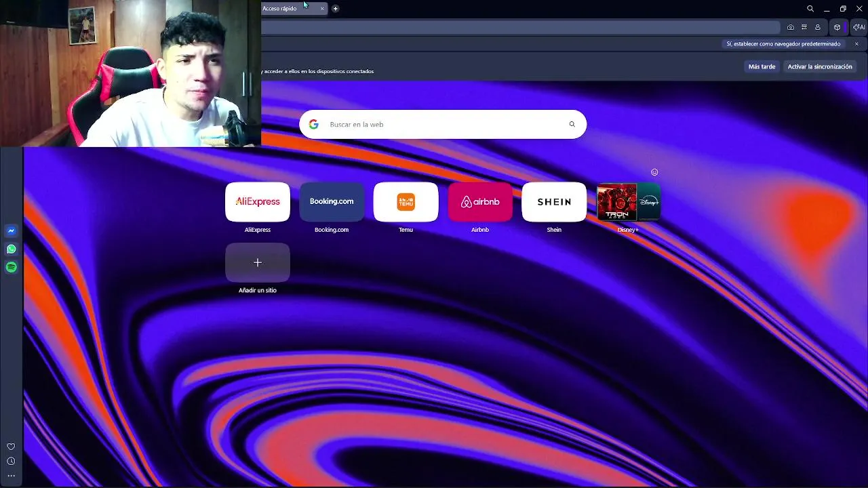Image resolution: width=868 pixels, height=488 pixels.
Task: Open the Shein speed dial tile
Action: tap(554, 201)
